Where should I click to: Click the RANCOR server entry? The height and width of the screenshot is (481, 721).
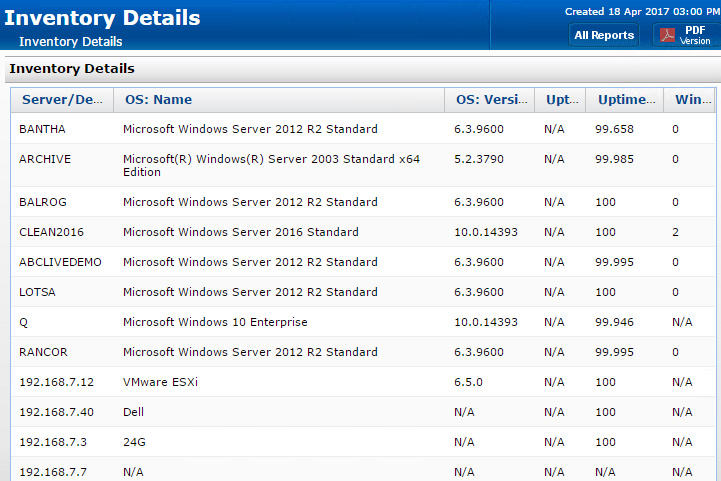tap(44, 352)
